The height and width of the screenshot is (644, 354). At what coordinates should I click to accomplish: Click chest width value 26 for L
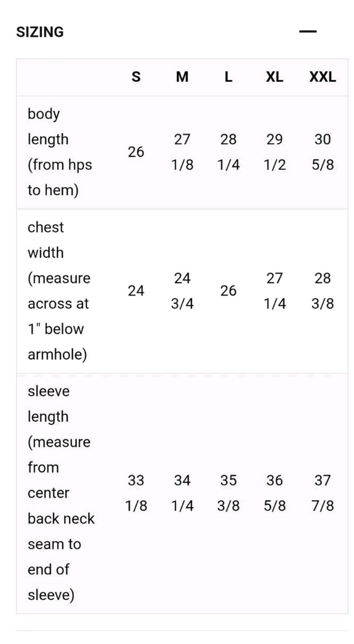coord(228,291)
